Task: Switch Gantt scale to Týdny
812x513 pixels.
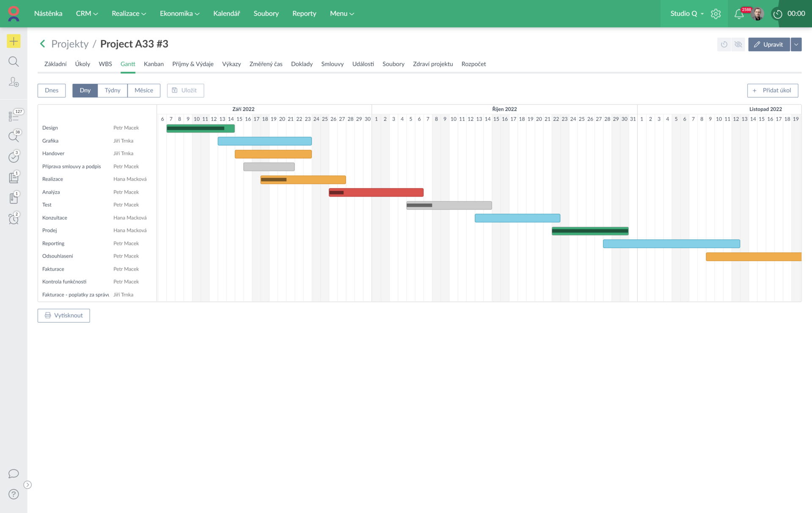Action: [x=112, y=91]
